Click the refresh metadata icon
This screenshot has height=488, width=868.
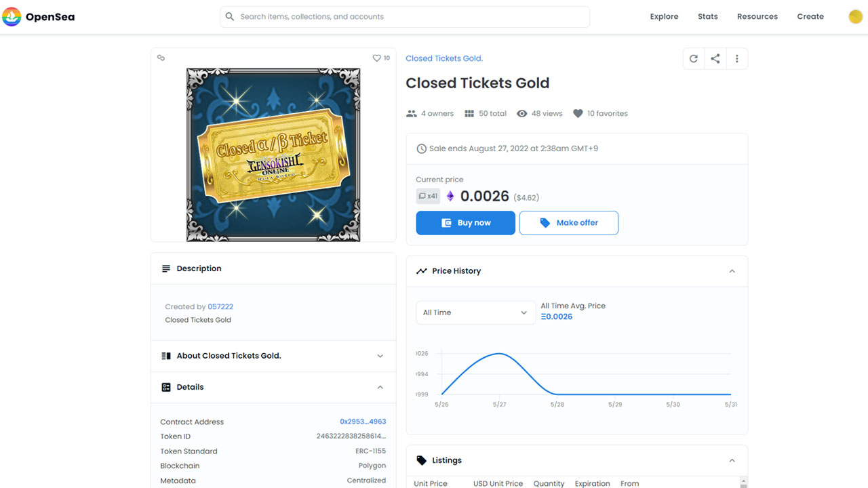pyautogui.click(x=693, y=58)
